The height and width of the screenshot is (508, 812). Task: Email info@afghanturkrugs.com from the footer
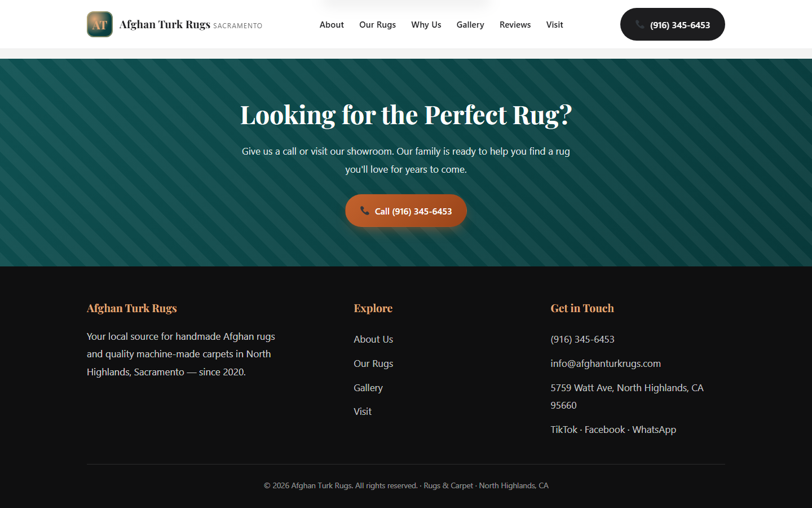[606, 364]
